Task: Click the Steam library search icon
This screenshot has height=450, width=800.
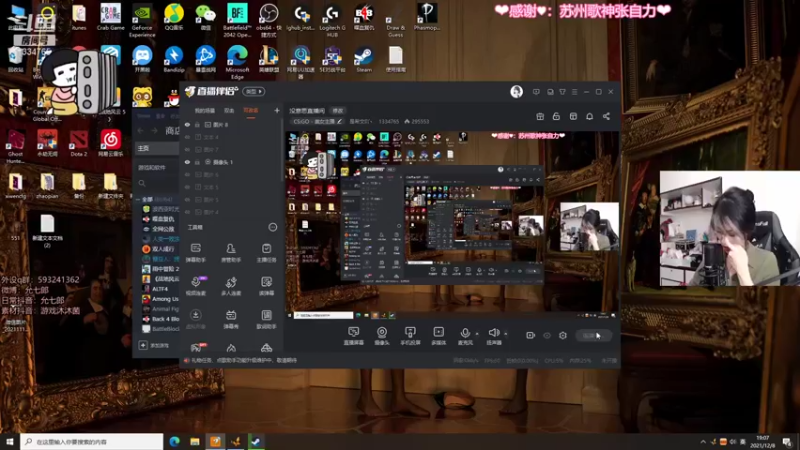Action: pyautogui.click(x=142, y=183)
